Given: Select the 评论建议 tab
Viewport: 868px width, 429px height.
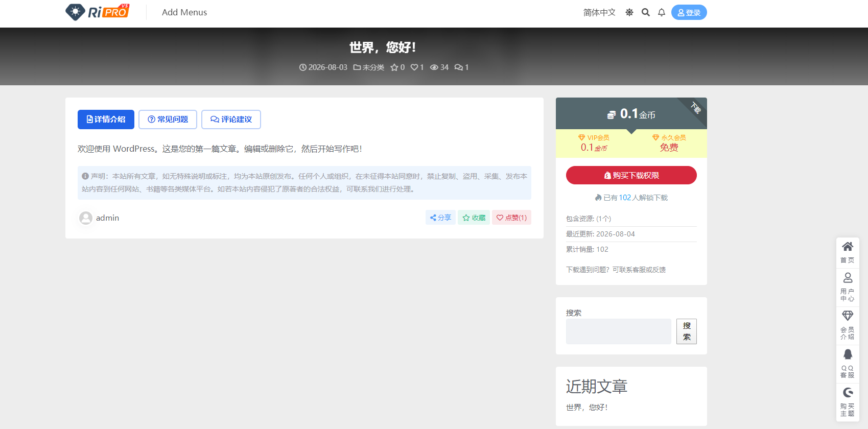Looking at the screenshot, I should coord(231,120).
